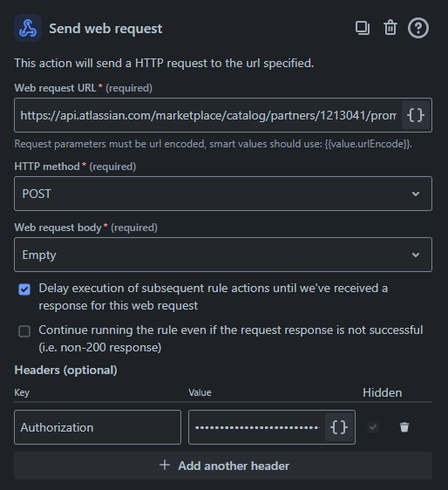Remove the Authorization header with trash icon
The image size is (448, 490).
point(404,427)
